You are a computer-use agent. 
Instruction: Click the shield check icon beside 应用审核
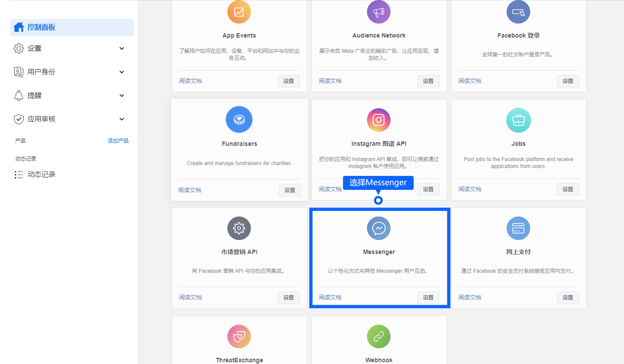tap(19, 119)
